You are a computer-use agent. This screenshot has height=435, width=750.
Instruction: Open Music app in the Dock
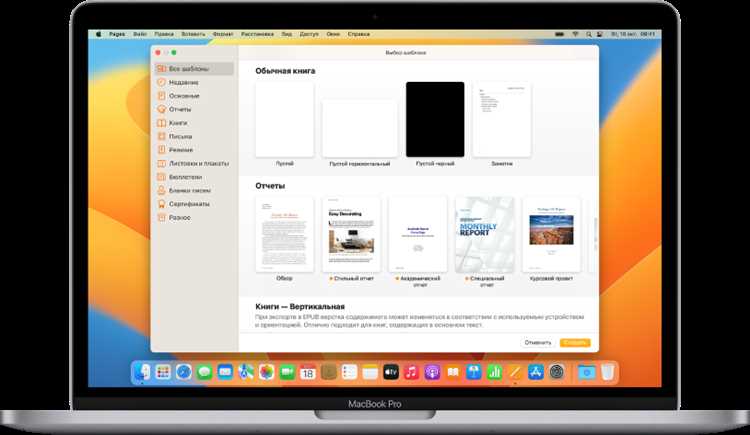411,372
